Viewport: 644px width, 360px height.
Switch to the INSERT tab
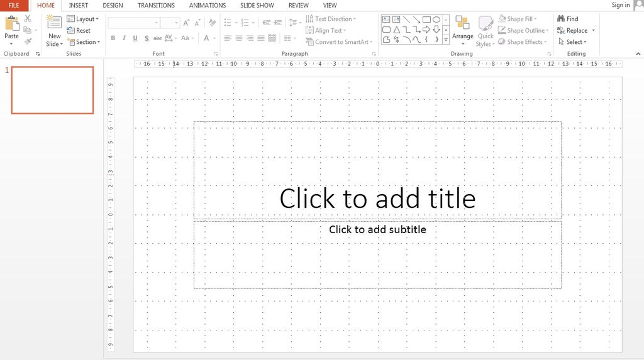tap(79, 5)
